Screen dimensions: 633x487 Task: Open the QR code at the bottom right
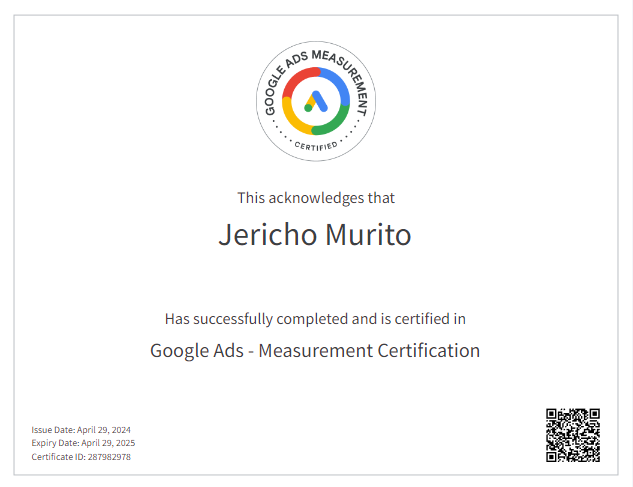[572, 435]
